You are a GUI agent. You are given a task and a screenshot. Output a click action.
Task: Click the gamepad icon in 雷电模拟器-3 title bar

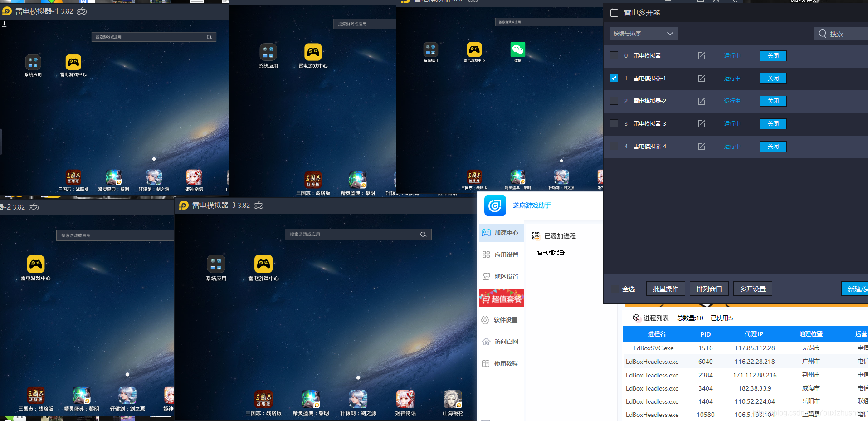pyautogui.click(x=258, y=206)
